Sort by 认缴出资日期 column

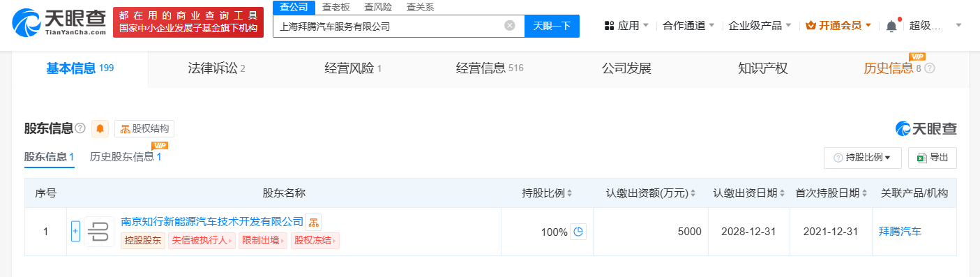[749, 193]
